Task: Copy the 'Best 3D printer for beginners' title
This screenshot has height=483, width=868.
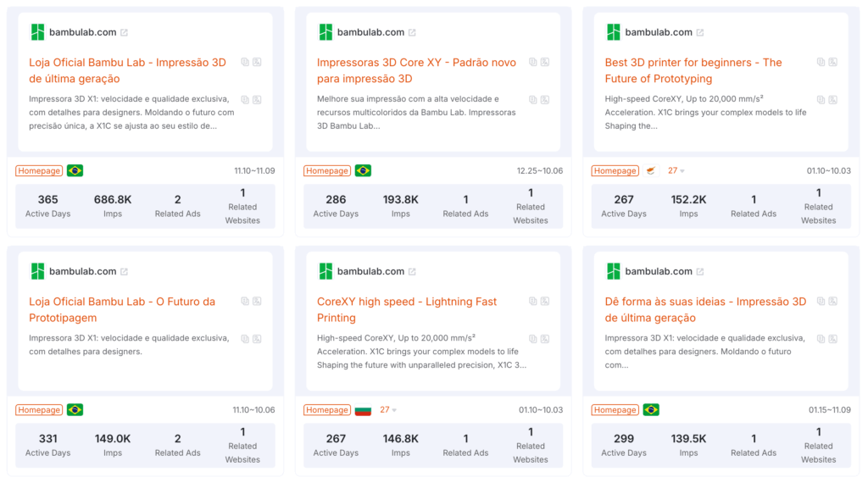Action: (821, 62)
